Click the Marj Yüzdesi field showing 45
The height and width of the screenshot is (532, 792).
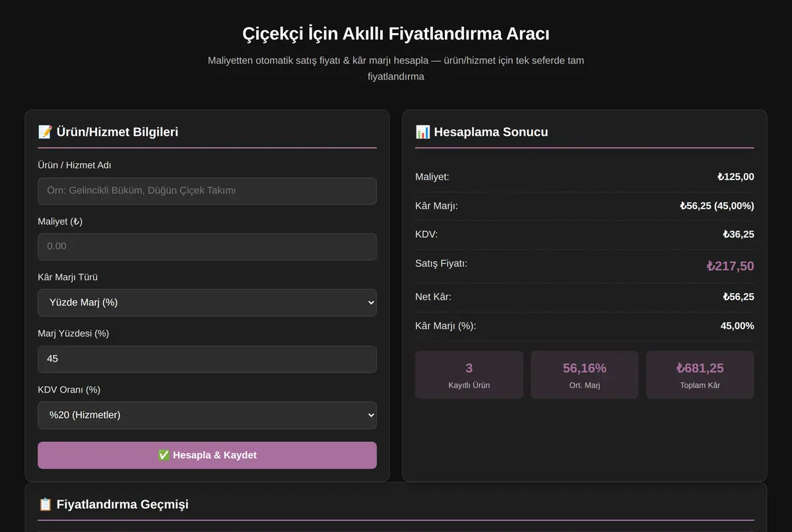click(207, 359)
